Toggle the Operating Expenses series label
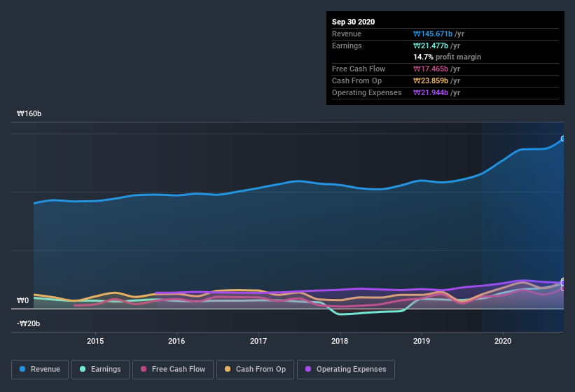This screenshot has height=392, width=575. pos(351,369)
